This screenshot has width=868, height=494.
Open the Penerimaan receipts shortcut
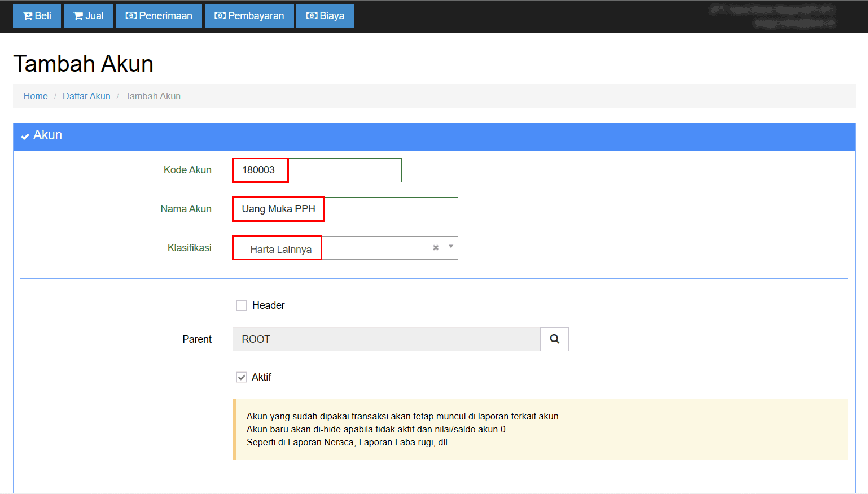click(x=159, y=16)
